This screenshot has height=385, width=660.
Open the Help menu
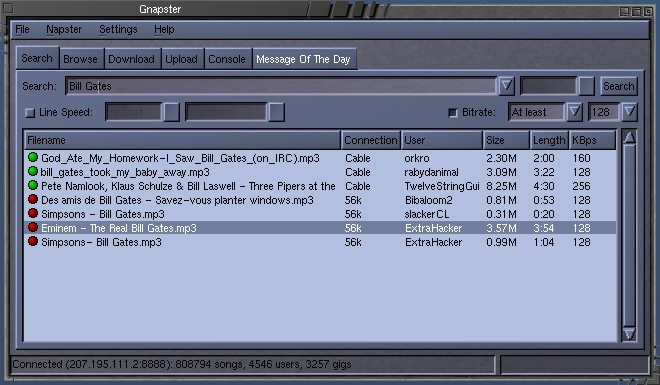click(164, 29)
